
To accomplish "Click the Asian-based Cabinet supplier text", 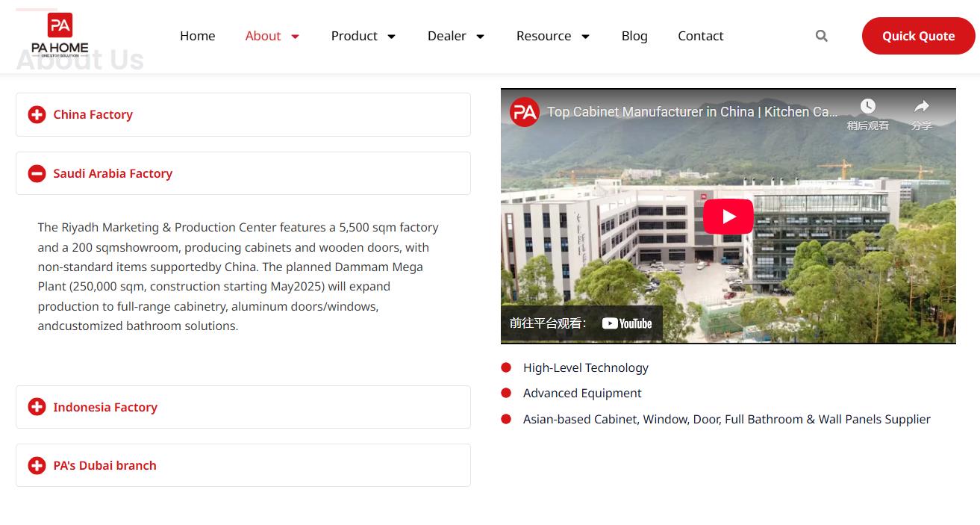I will point(727,419).
